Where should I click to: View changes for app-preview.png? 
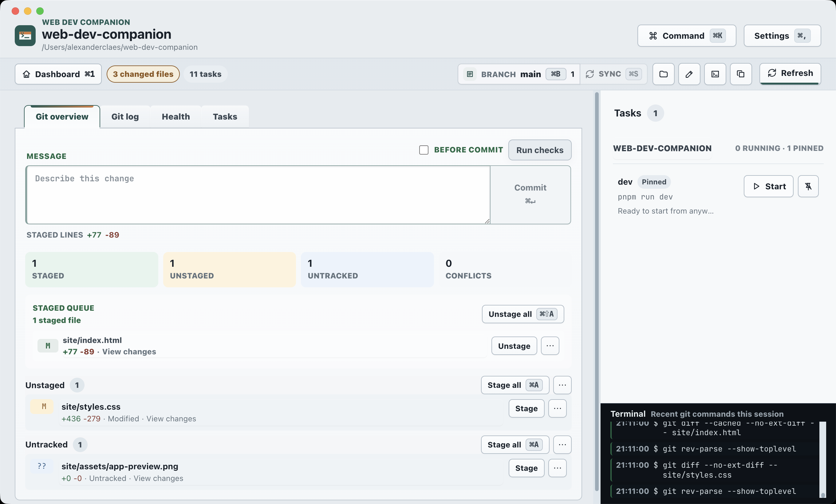(159, 478)
